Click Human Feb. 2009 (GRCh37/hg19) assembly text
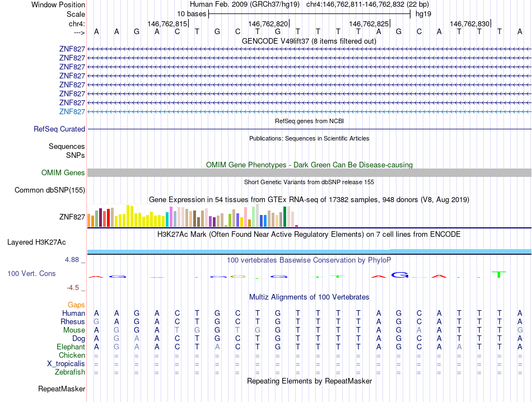The height and width of the screenshot is (402, 532). pos(245,4)
